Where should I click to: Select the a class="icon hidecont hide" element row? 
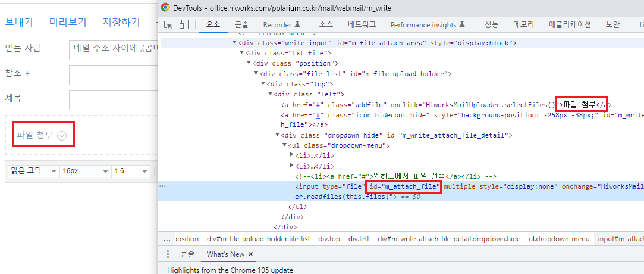(401, 120)
